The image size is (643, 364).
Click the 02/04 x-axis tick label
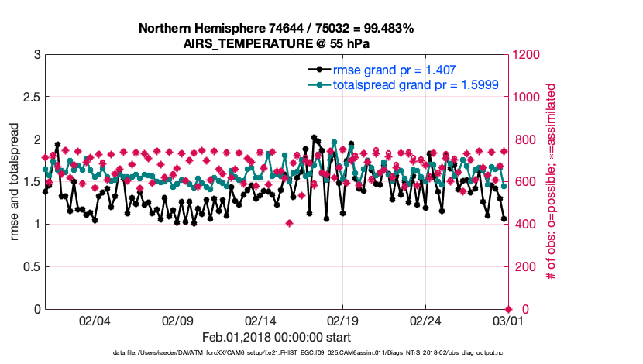(95, 321)
